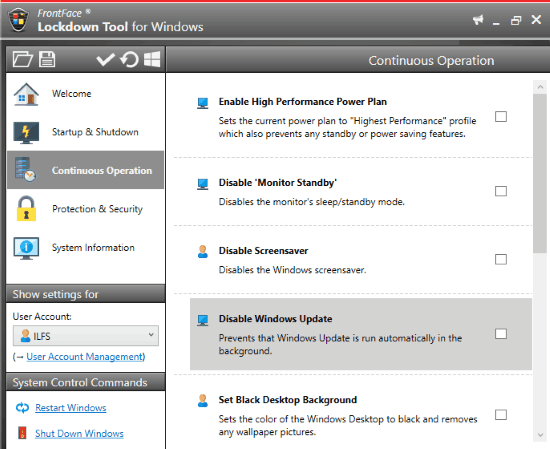Click the undo/reset circular arrow icon
This screenshot has height=449, width=550.
pos(129,59)
